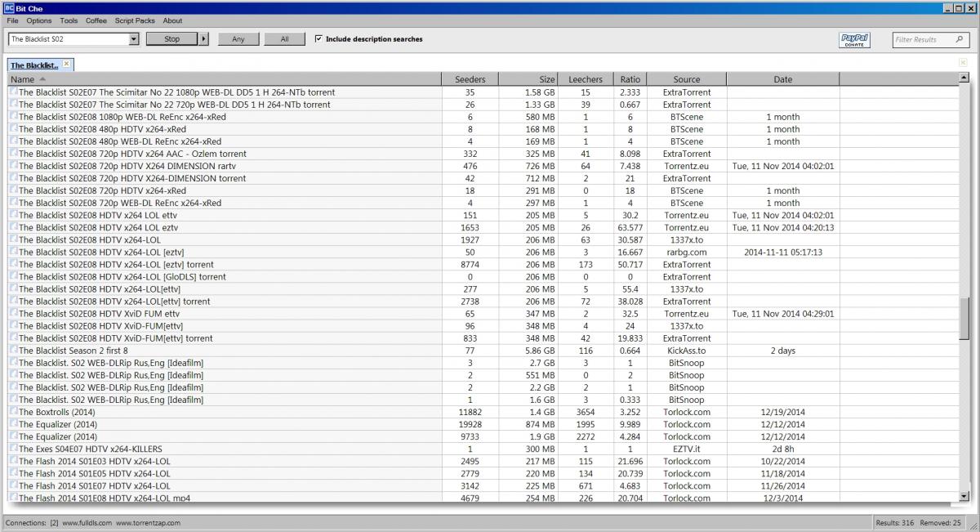The image size is (980, 532).
Task: Click icon of S02E08 HDTV x264 LOL ettv row
Action: [x=13, y=215]
